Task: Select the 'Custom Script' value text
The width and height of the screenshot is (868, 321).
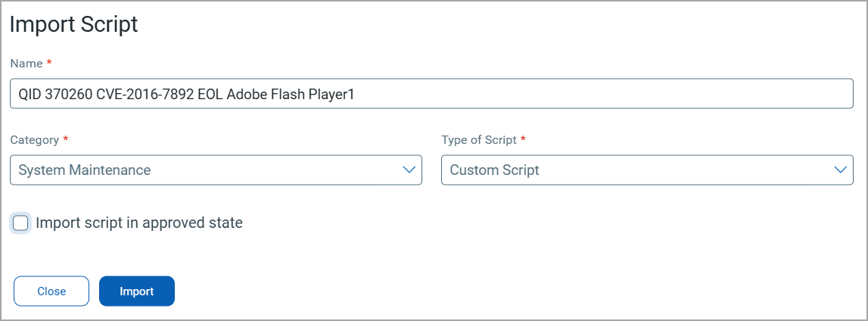Action: pyautogui.click(x=495, y=170)
